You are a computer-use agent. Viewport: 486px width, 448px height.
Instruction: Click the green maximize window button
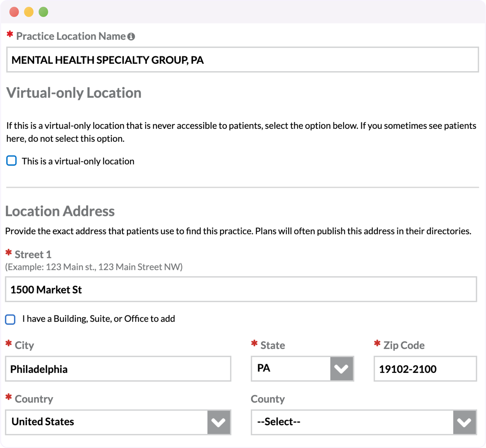pyautogui.click(x=43, y=12)
